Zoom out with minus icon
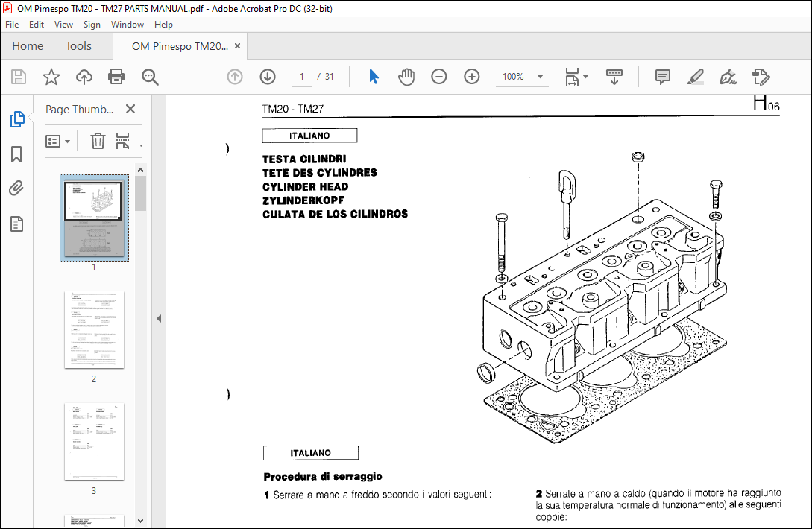This screenshot has width=812, height=529. pyautogui.click(x=438, y=77)
